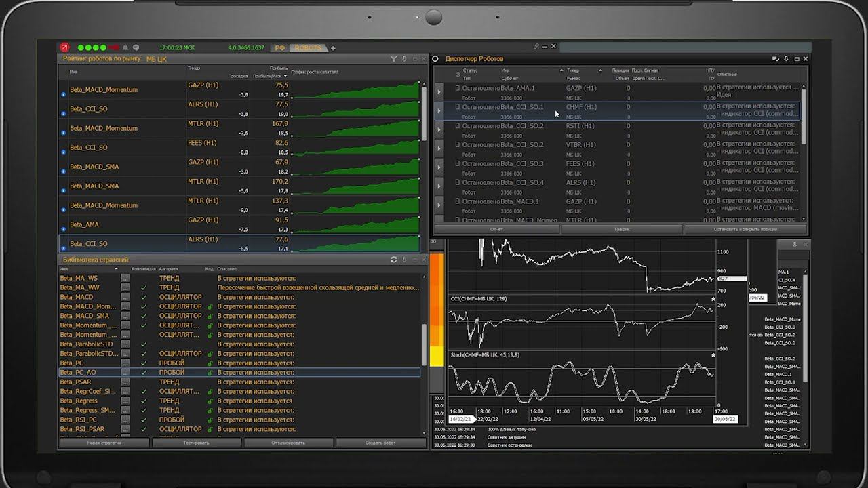This screenshot has width=868, height=488.
Task: Open code lock icon for Beta_MACD_SMA strategy
Action: (x=210, y=316)
